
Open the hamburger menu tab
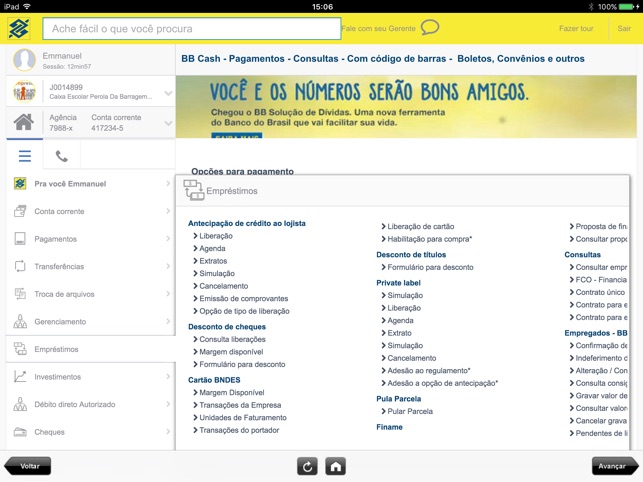[25, 156]
